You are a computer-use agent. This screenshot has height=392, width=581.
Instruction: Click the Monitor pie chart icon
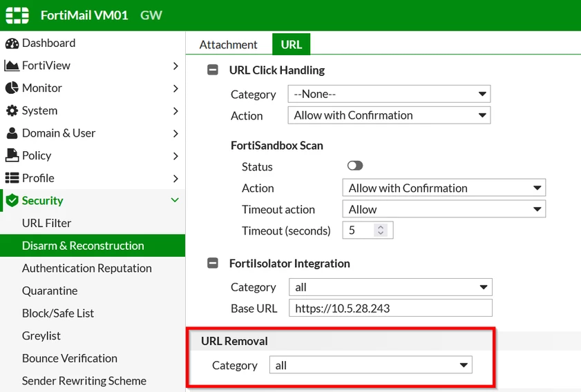12,88
